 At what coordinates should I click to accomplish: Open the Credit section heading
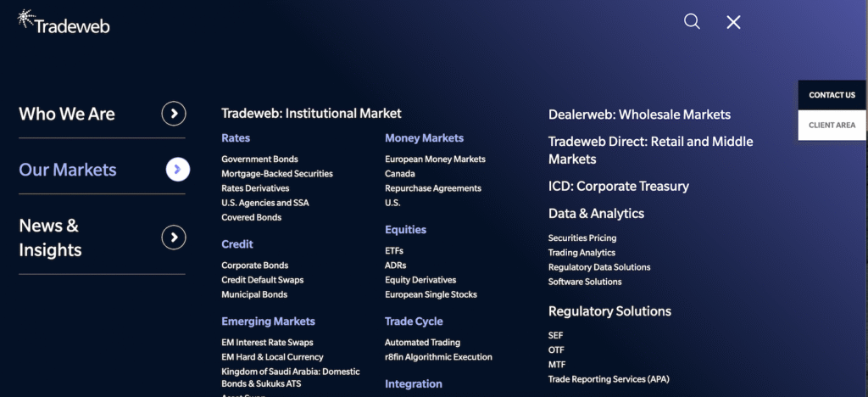point(237,244)
